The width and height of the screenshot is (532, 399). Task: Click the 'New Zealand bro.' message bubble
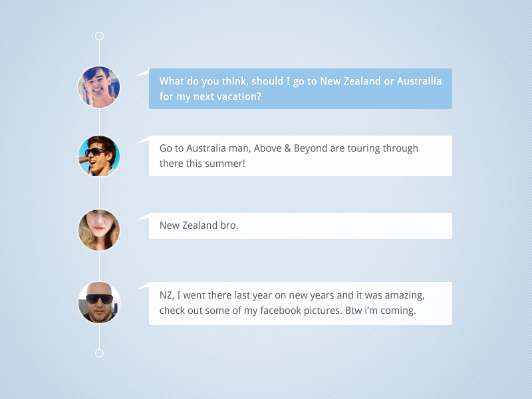click(301, 225)
